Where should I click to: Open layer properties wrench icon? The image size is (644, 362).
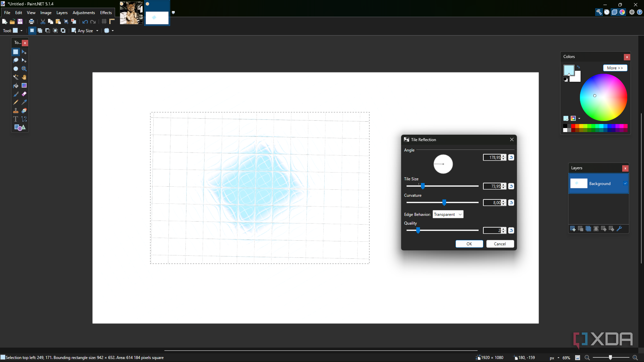click(620, 229)
